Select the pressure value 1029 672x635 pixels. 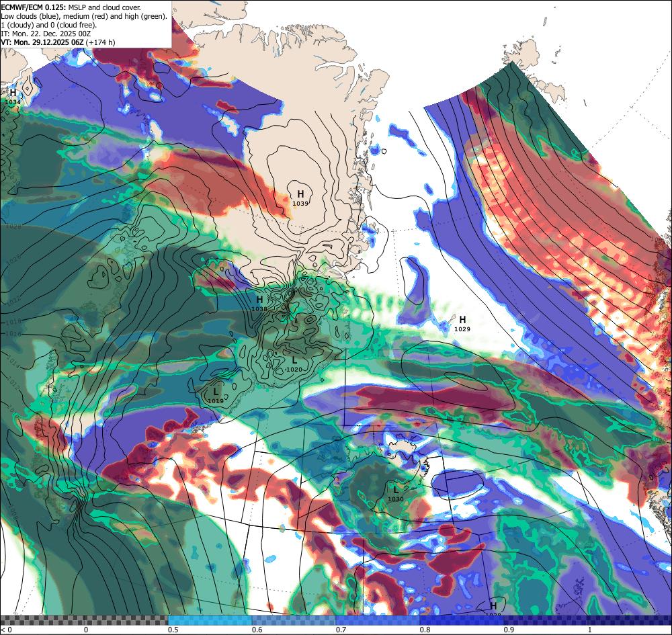(462, 329)
